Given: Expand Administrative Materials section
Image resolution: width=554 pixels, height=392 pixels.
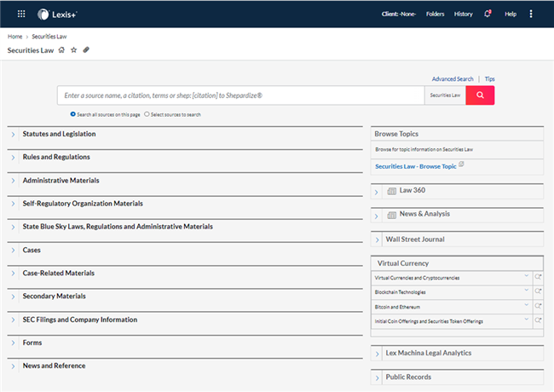Looking at the screenshot, I should click(x=13, y=181).
